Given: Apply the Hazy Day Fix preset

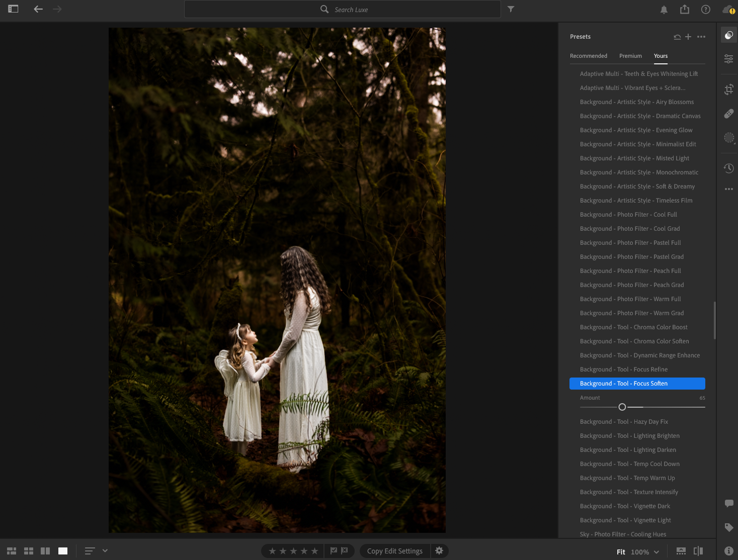Looking at the screenshot, I should [624, 422].
